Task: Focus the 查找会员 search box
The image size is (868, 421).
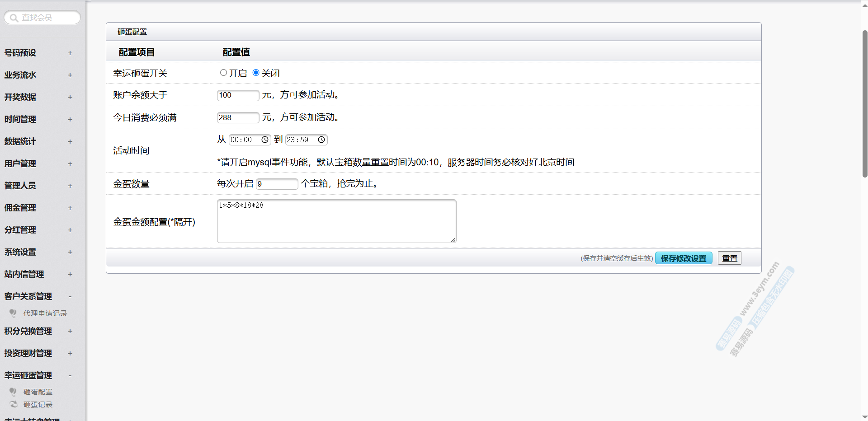Action: pyautogui.click(x=47, y=18)
